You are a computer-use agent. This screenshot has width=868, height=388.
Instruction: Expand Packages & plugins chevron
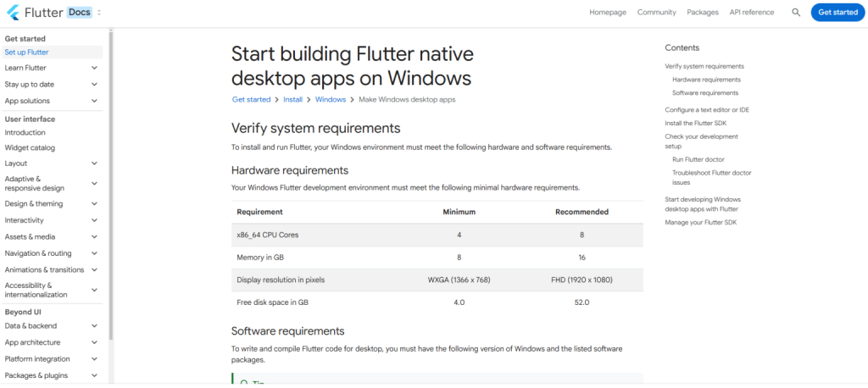(94, 375)
